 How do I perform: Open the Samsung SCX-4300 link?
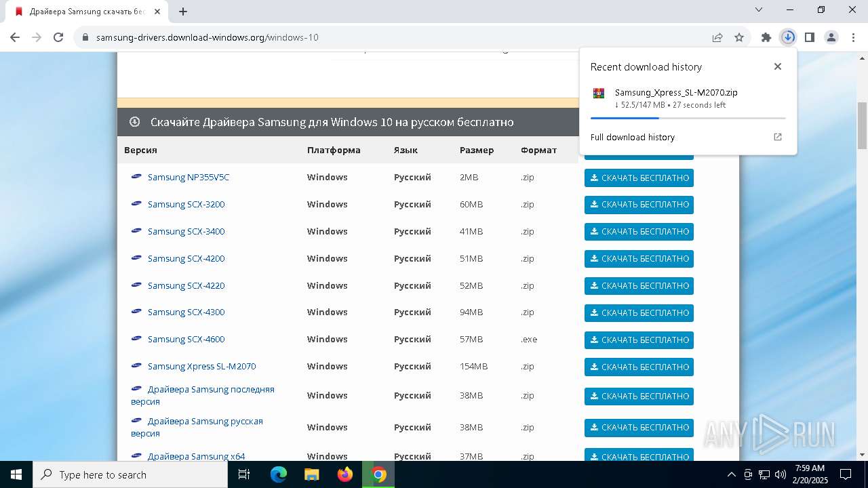tap(186, 312)
